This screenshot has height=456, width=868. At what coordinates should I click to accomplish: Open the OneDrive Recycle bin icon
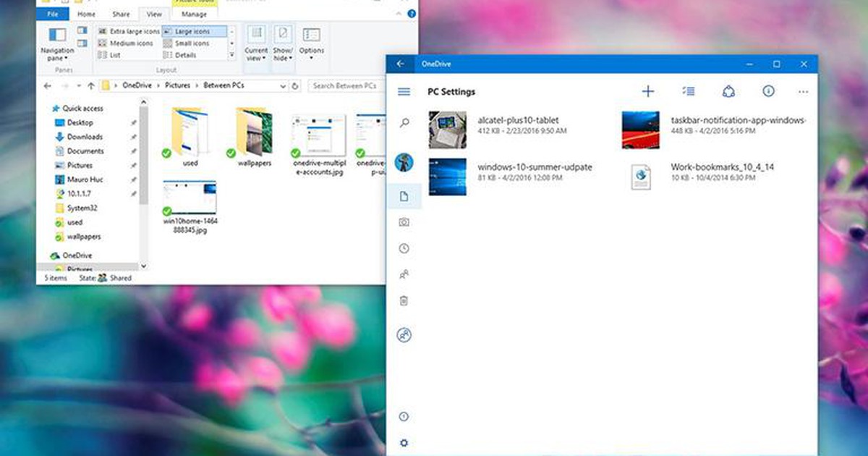404,302
